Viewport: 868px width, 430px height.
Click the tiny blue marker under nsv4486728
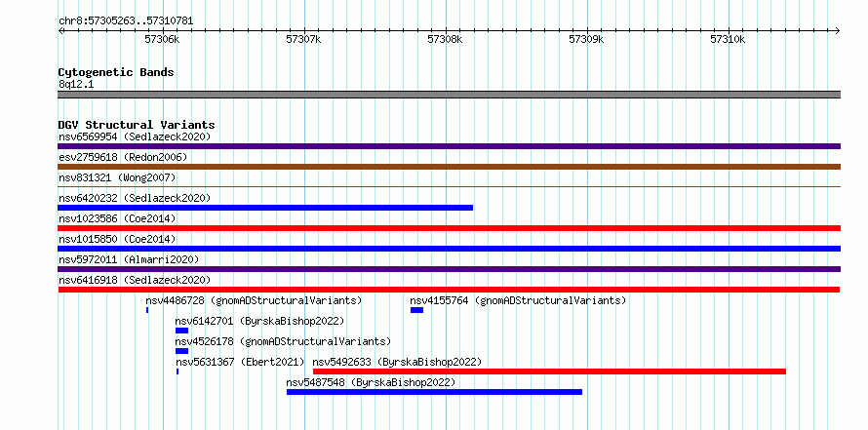click(147, 310)
